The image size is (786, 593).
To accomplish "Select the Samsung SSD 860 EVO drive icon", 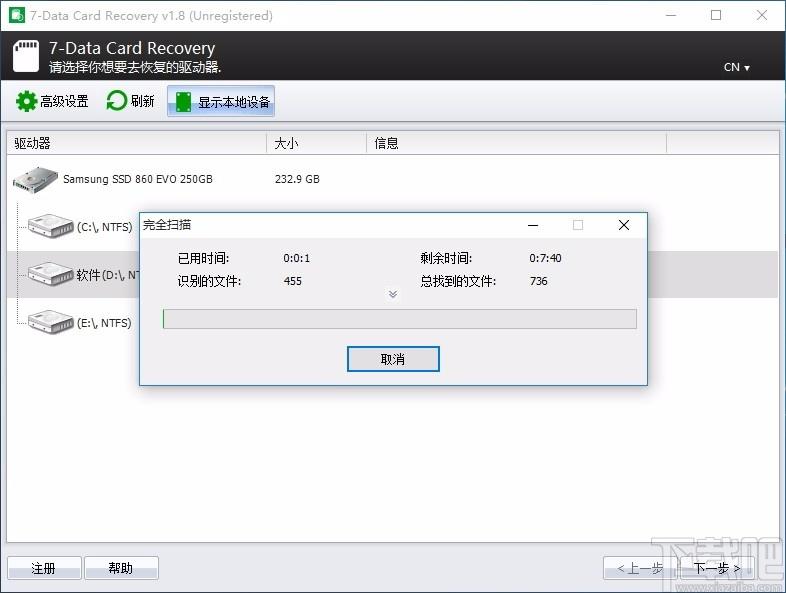I will (x=35, y=180).
